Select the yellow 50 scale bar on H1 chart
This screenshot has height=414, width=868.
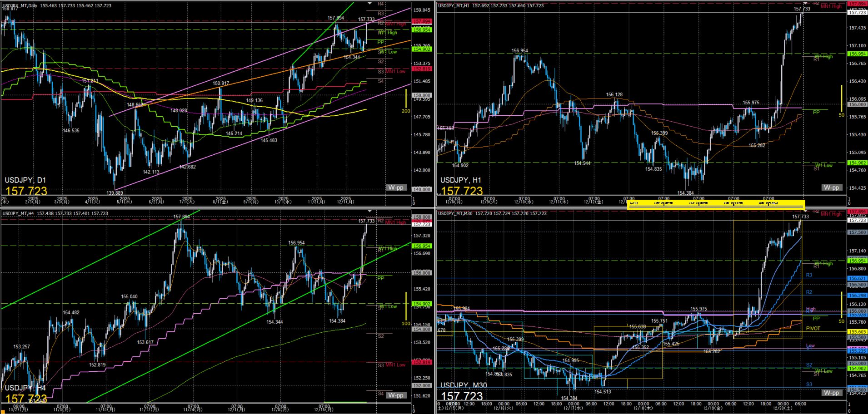842,99
